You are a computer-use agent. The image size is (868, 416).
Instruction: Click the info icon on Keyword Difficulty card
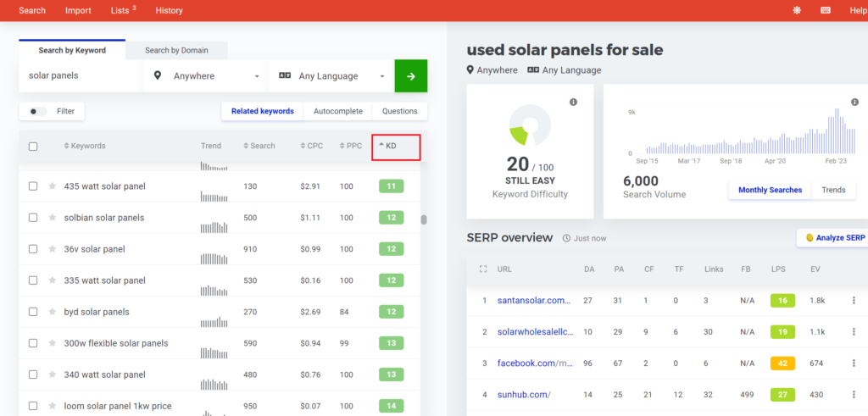pos(574,102)
